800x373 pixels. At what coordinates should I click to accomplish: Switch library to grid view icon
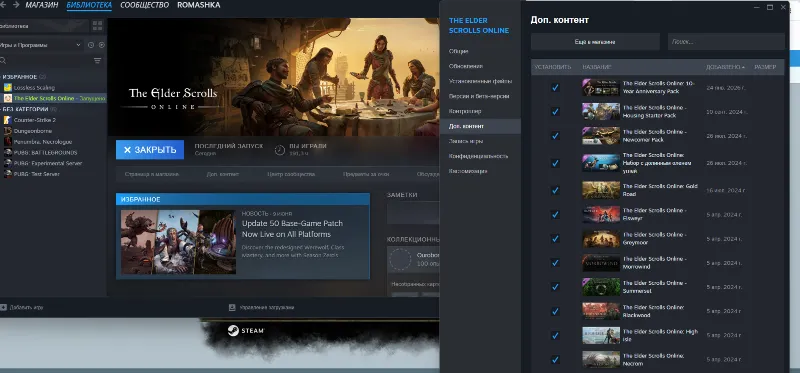click(x=97, y=26)
